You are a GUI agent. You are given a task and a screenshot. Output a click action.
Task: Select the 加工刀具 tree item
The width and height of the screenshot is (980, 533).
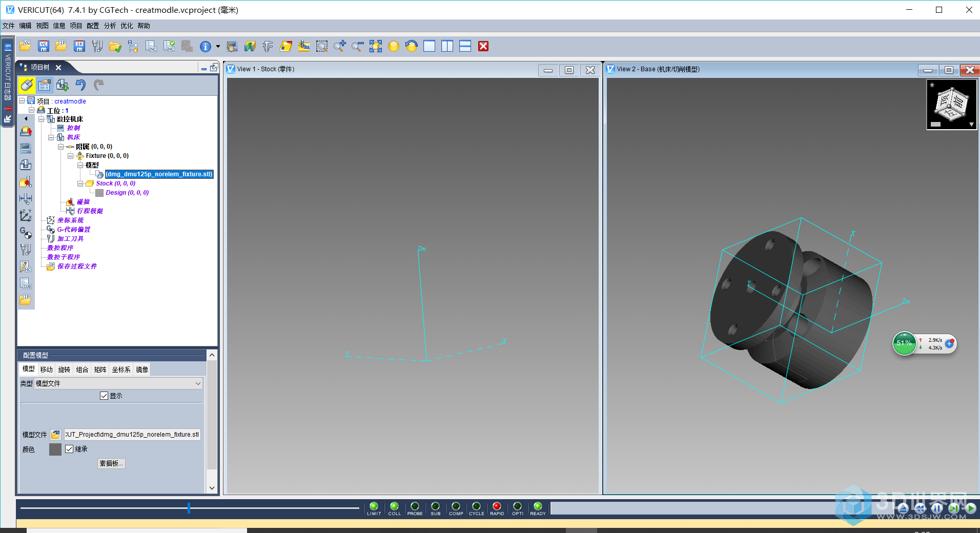pos(70,239)
